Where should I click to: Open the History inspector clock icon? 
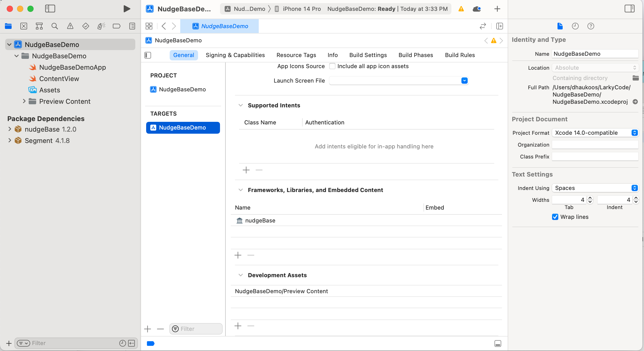pyautogui.click(x=576, y=26)
